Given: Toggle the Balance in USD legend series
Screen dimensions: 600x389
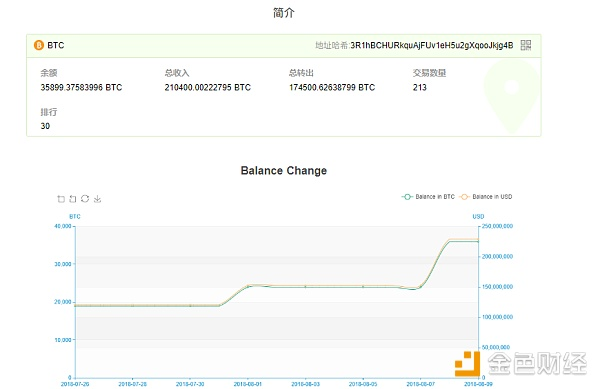Looking at the screenshot, I should pos(486,197).
